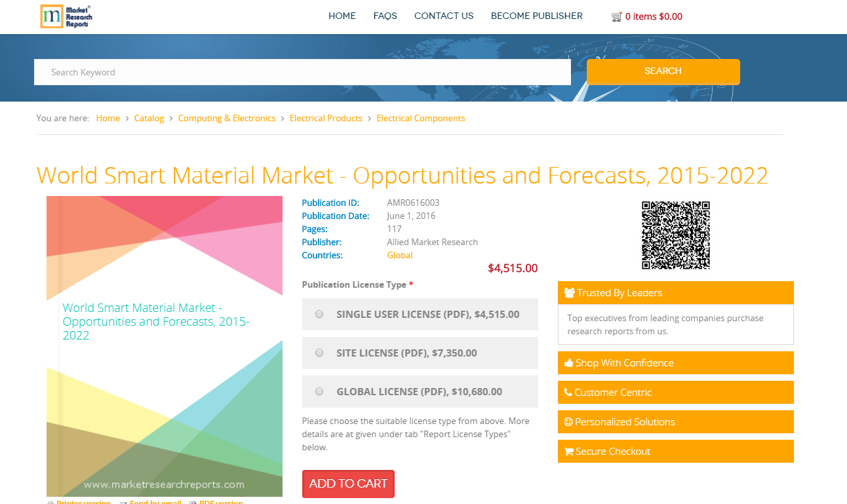Image resolution: width=847 pixels, height=504 pixels.
Task: Expand the Secure Checkout panel
Action: (676, 452)
